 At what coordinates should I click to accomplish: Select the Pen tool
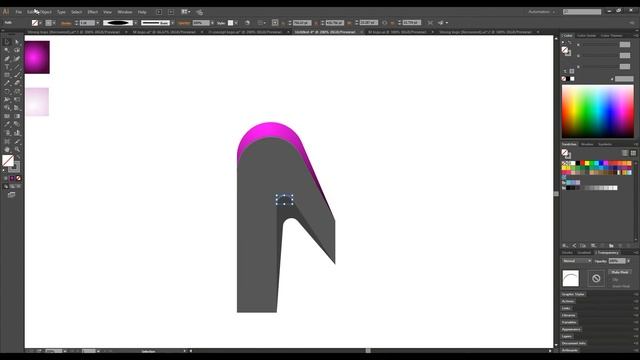7,58
